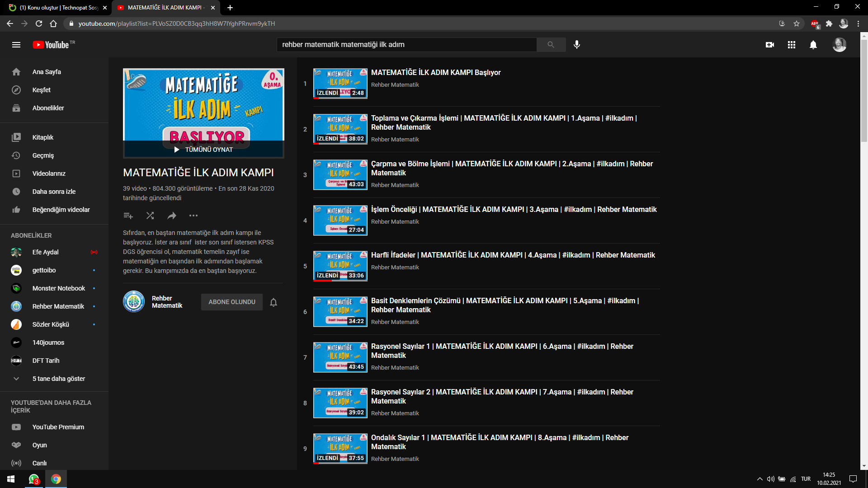This screenshot has height=488, width=868.
Task: Search with microphone voice icon
Action: pos(577,44)
